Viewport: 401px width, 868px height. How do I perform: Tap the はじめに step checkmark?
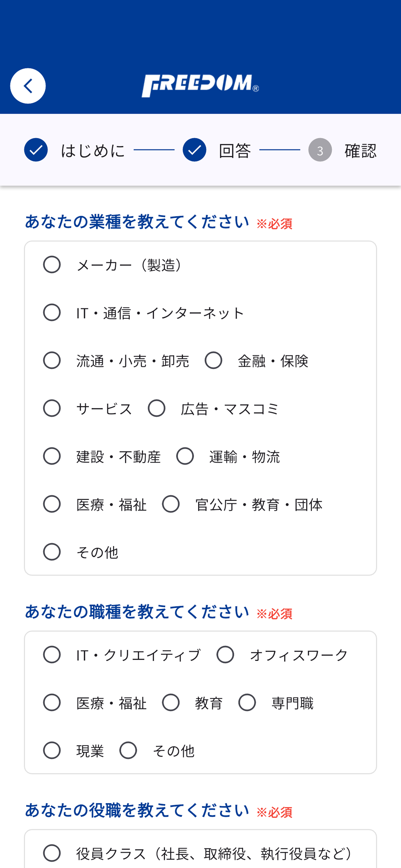pyautogui.click(x=36, y=150)
